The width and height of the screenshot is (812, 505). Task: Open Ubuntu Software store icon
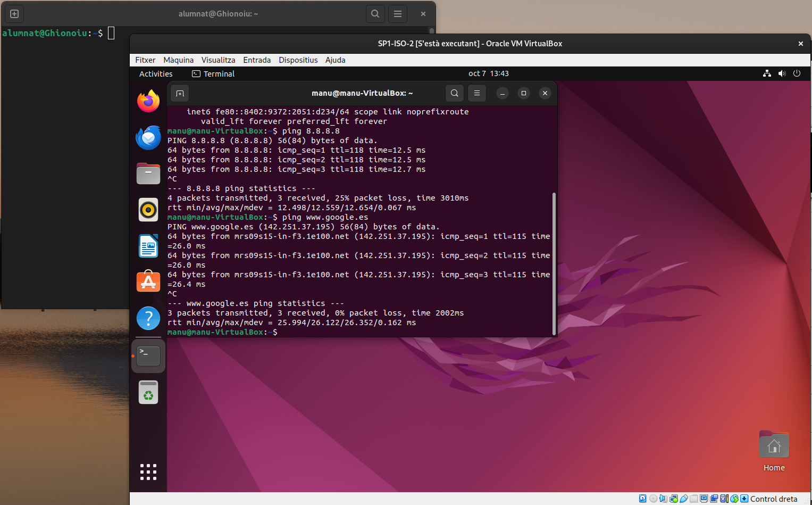148,282
